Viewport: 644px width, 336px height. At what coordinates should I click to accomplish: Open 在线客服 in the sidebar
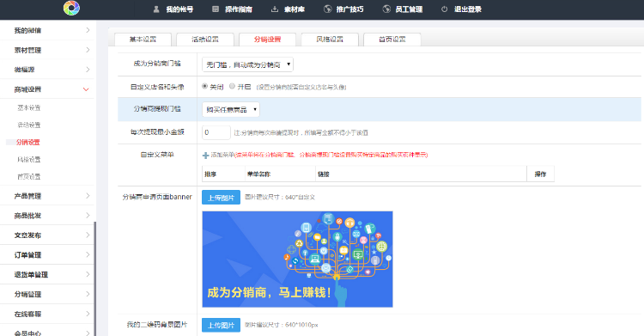pyautogui.click(x=27, y=314)
